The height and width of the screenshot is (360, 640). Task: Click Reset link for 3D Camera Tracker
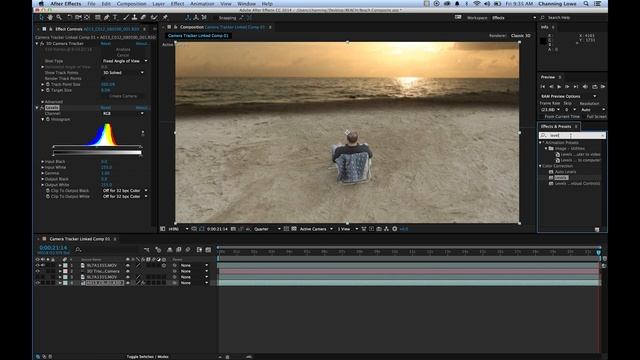[105, 43]
